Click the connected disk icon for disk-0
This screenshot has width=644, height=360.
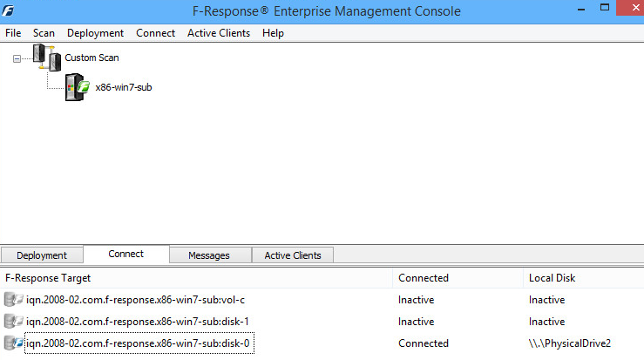(13, 343)
